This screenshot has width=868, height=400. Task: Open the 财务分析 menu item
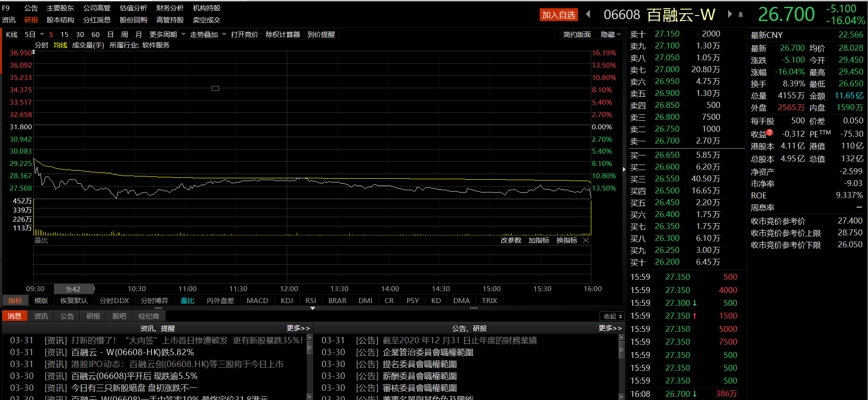[170, 8]
